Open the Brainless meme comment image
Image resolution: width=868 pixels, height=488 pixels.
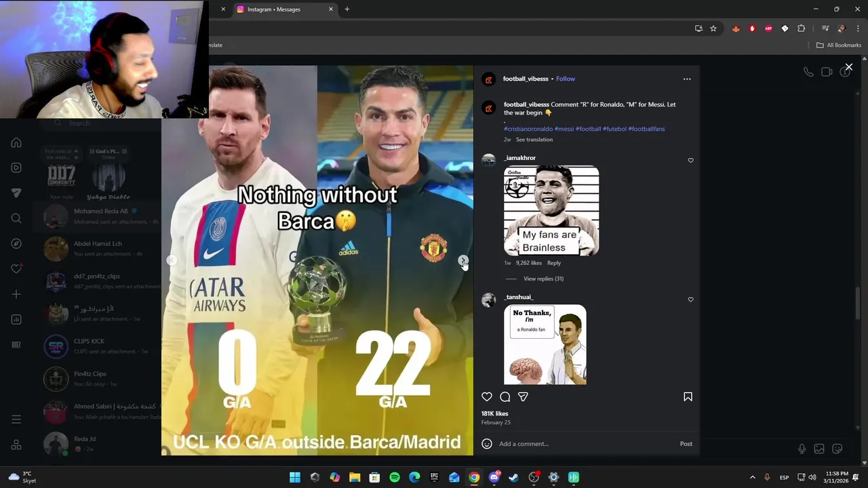551,210
